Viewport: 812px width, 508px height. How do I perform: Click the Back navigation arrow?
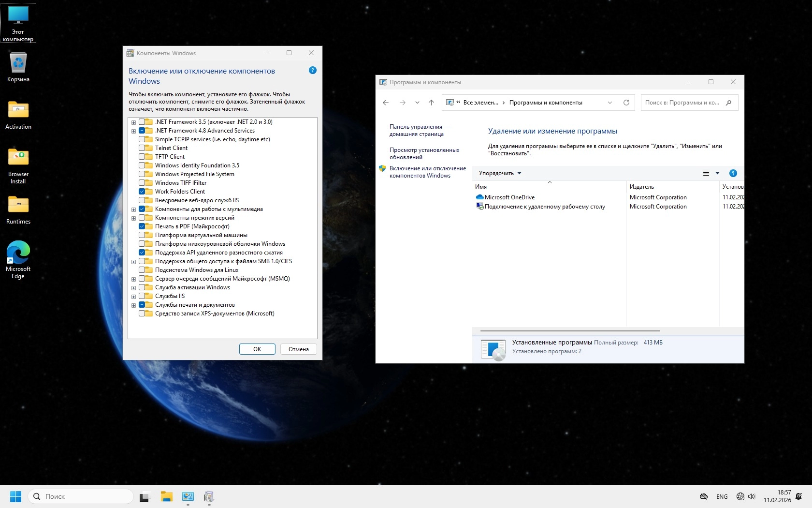[x=386, y=103]
